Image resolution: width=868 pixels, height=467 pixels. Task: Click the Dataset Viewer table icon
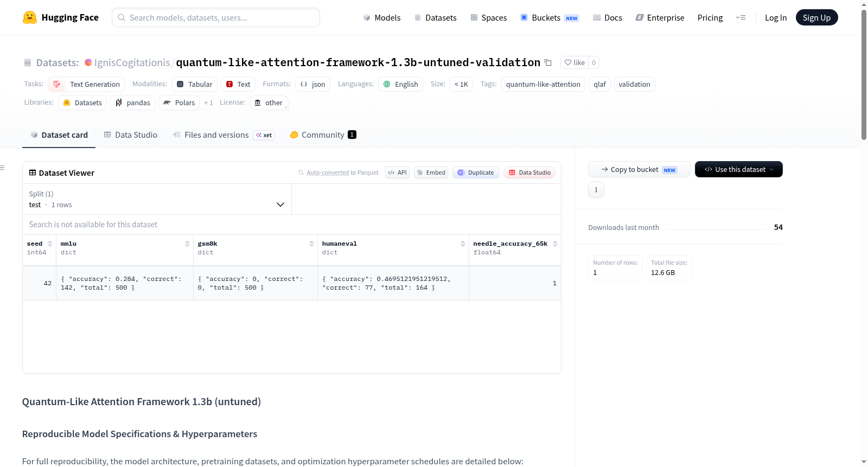click(33, 172)
